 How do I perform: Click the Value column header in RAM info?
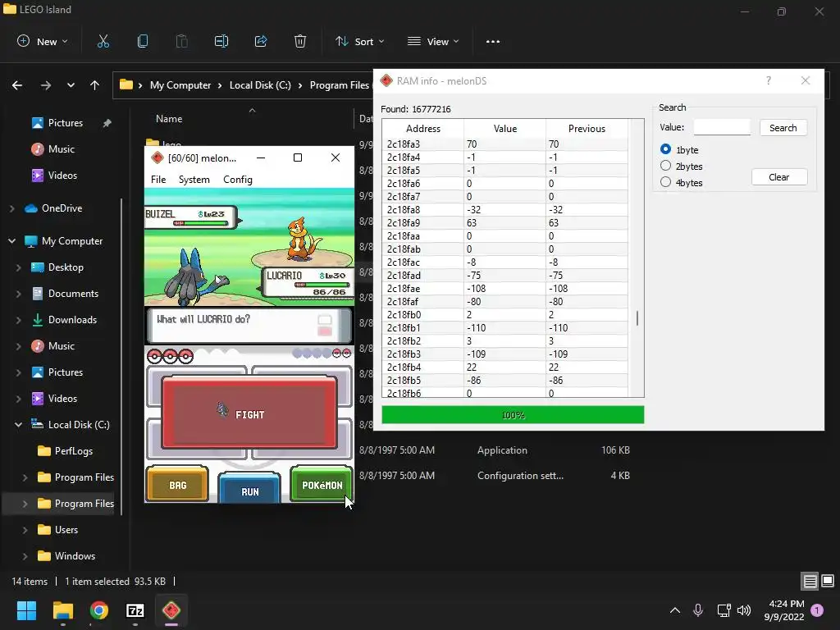click(x=504, y=129)
